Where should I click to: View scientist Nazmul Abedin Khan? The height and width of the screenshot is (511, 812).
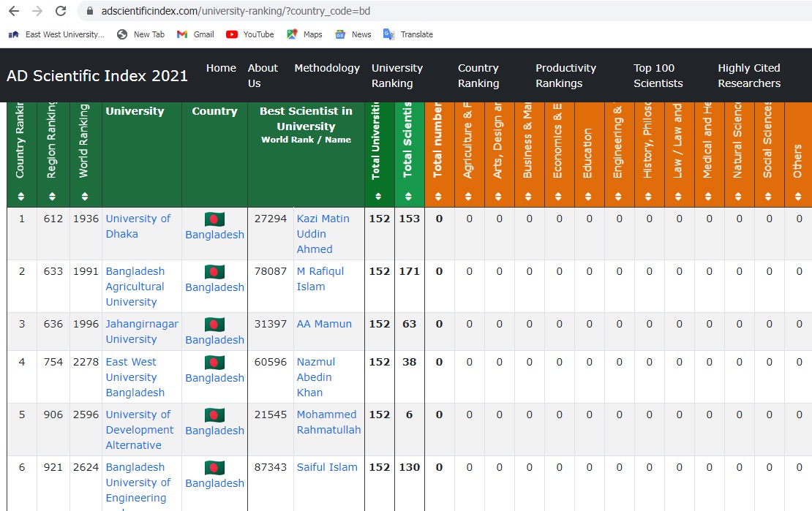coord(316,377)
